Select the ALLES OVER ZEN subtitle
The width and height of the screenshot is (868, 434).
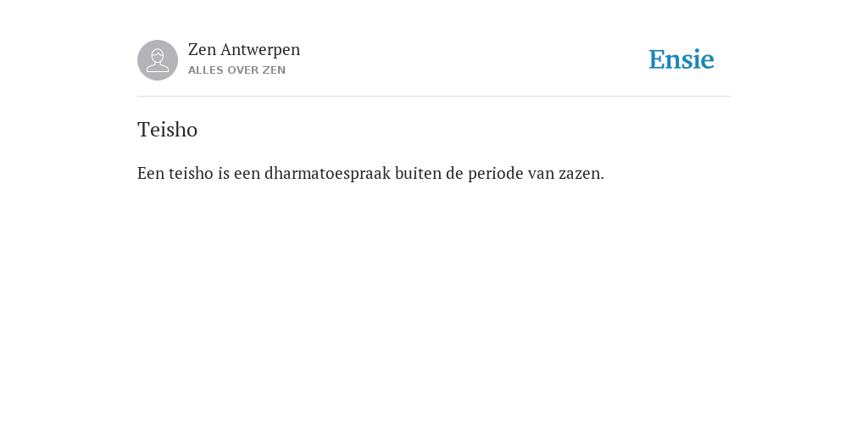(x=237, y=70)
